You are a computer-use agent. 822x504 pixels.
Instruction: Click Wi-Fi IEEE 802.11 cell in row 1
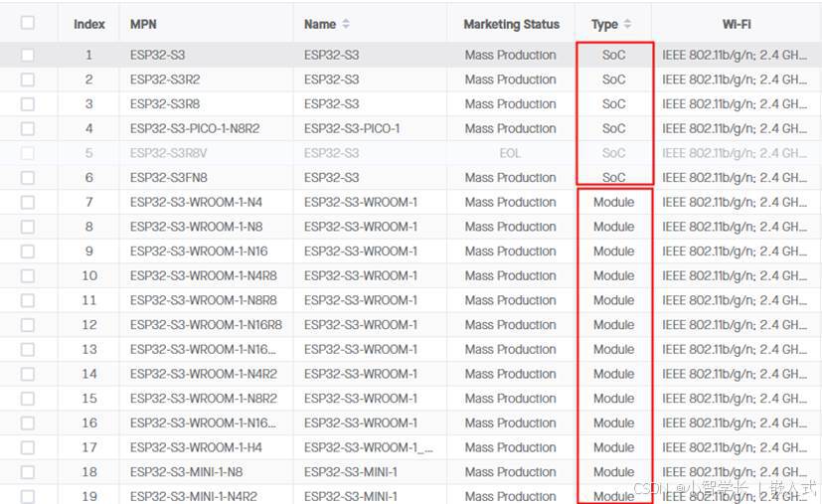click(735, 55)
